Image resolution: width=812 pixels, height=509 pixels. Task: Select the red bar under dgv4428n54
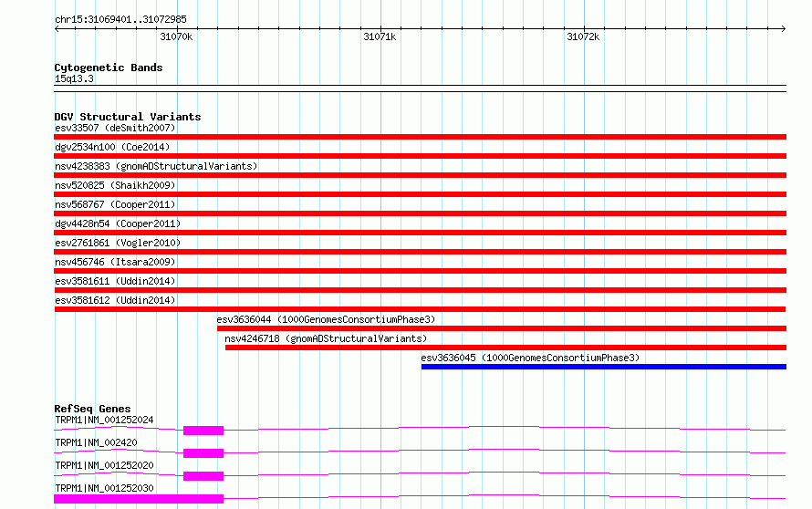[420, 233]
